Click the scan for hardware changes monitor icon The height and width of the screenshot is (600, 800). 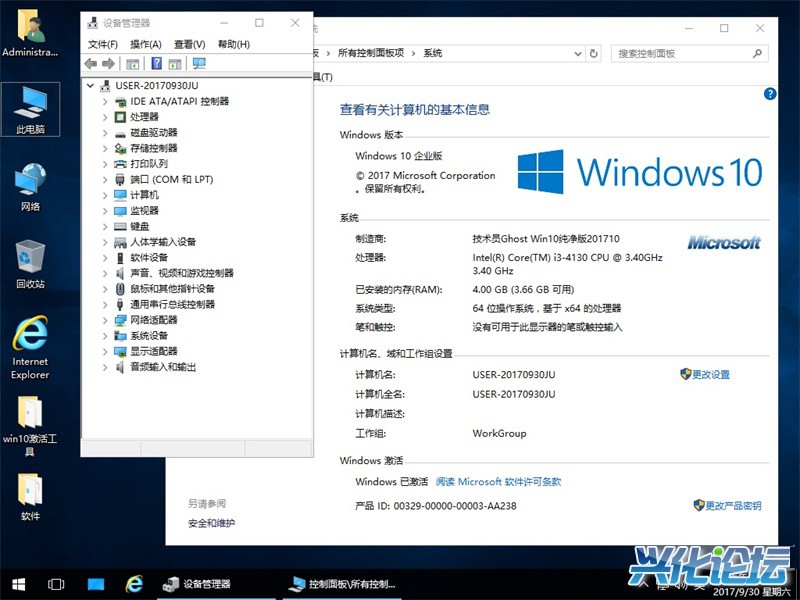click(x=199, y=63)
